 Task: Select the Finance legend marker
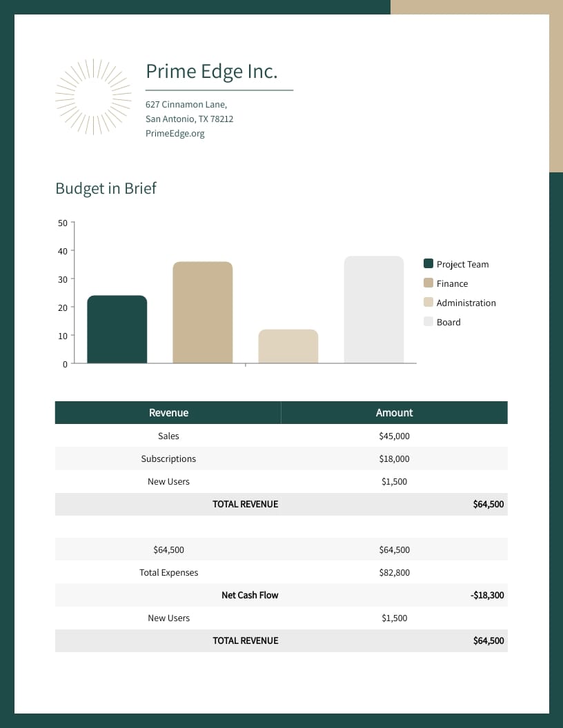pos(428,283)
